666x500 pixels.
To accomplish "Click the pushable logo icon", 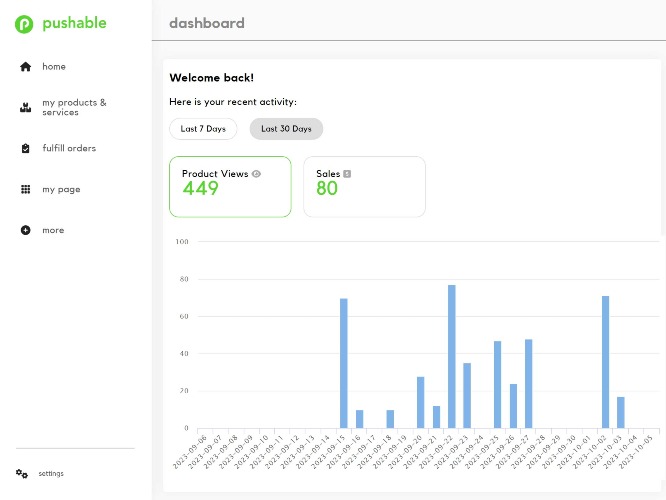I will pyautogui.click(x=24, y=24).
